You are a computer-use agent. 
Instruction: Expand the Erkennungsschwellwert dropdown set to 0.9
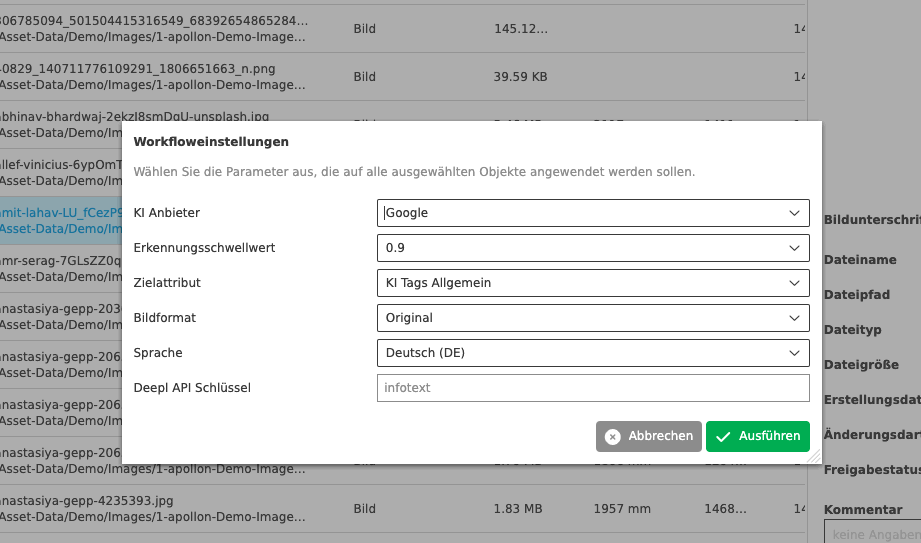tap(592, 248)
